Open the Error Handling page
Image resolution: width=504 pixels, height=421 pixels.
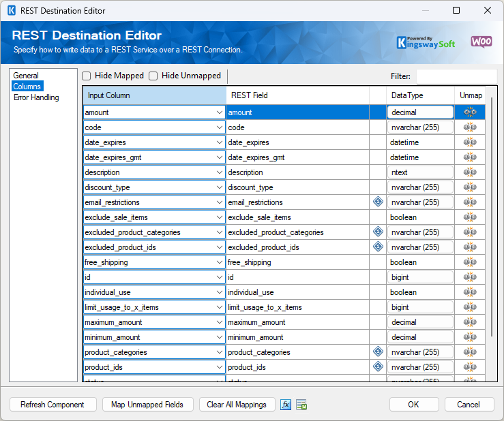[x=36, y=97]
